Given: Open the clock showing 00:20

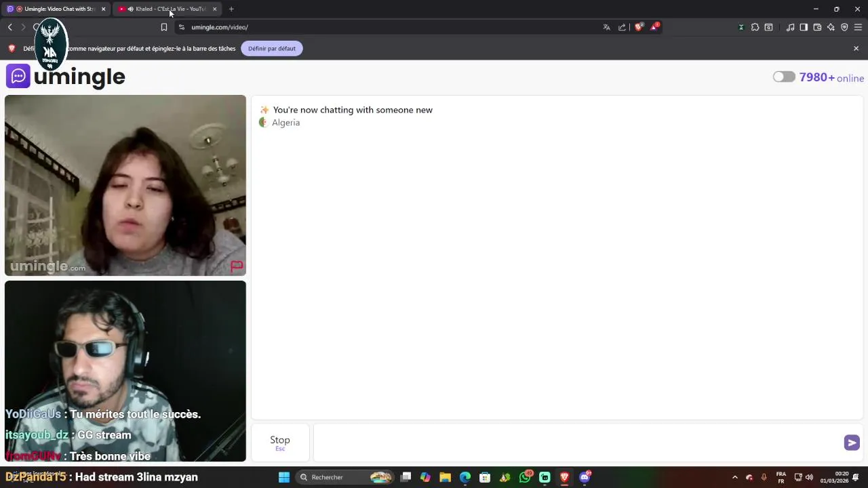Looking at the screenshot, I should point(834,477).
